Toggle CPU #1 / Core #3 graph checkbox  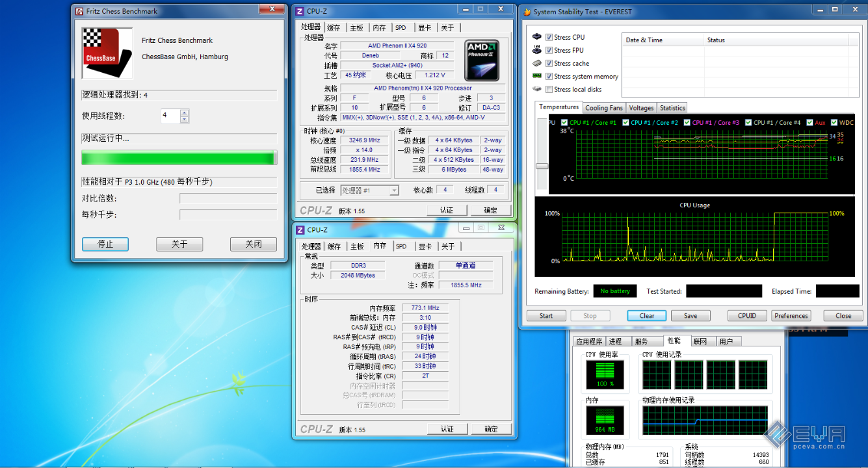pos(687,122)
